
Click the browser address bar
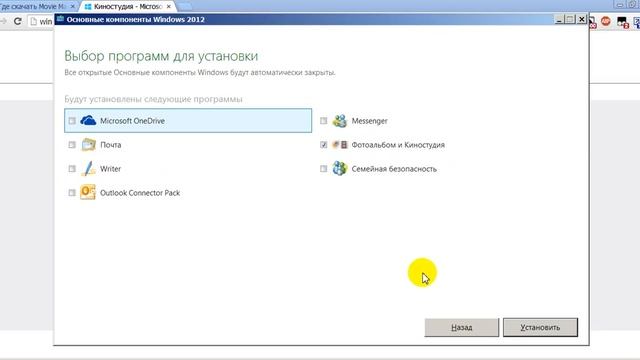[41, 21]
